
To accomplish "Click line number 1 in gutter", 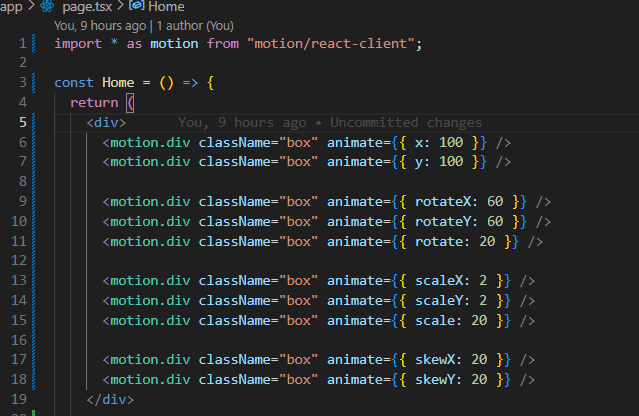I will [x=23, y=43].
